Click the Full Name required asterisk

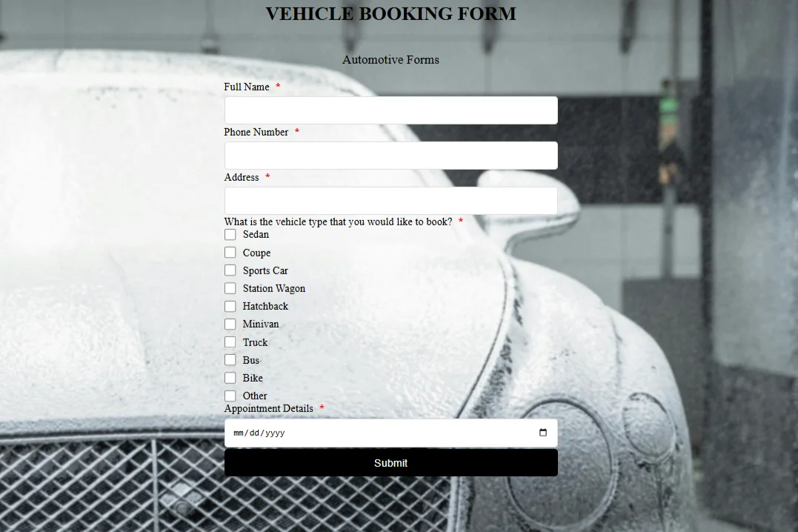point(277,86)
